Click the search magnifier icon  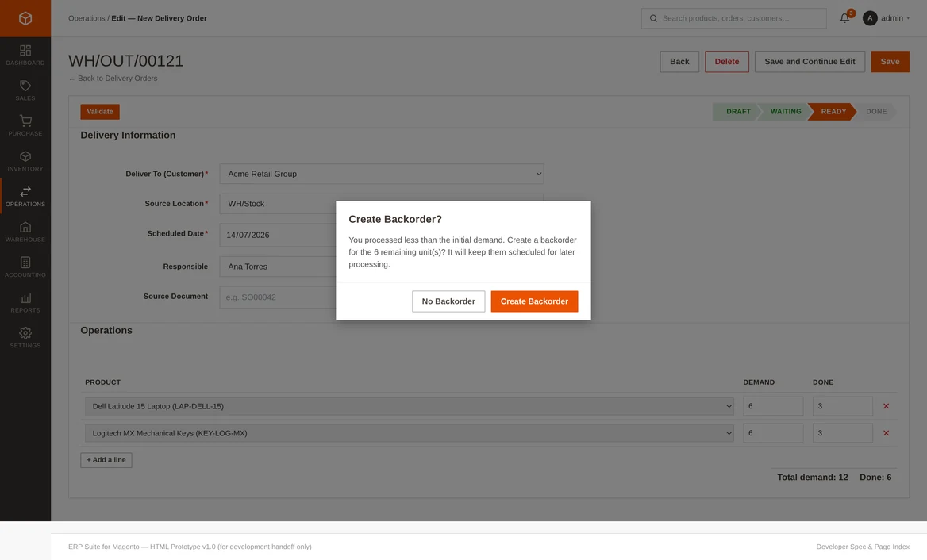coord(653,18)
